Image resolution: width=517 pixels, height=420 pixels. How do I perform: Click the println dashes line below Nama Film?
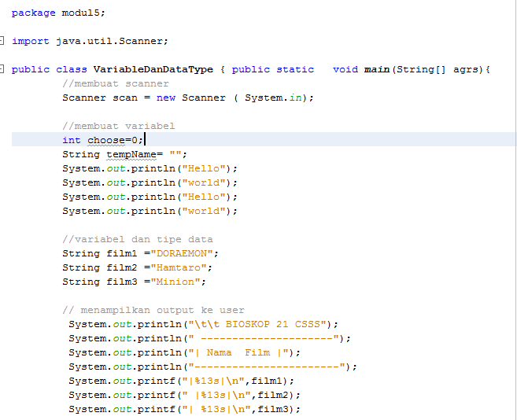pos(212,367)
